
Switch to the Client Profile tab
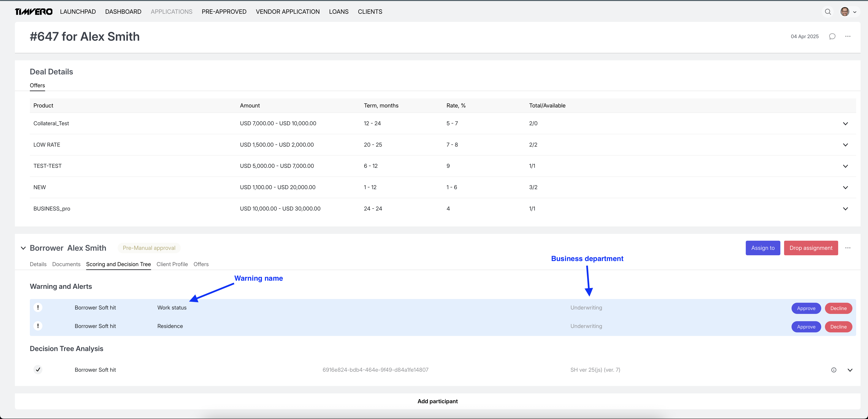pos(172,264)
